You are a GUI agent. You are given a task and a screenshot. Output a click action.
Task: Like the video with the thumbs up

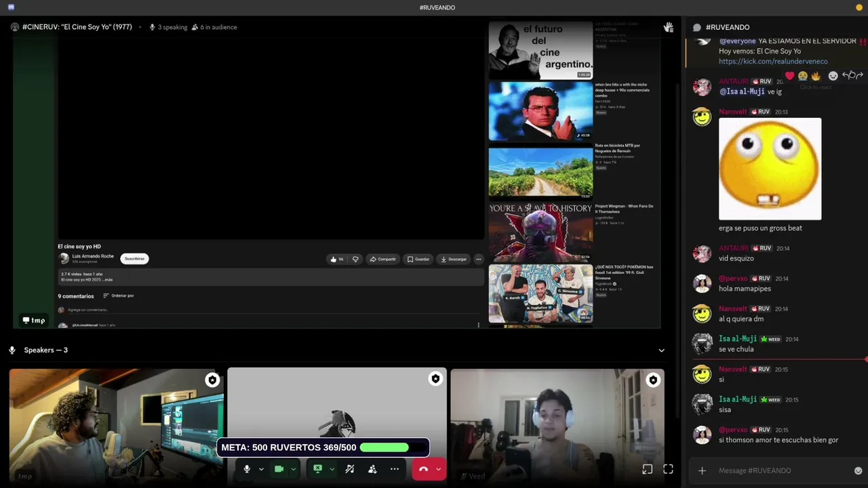coord(336,259)
